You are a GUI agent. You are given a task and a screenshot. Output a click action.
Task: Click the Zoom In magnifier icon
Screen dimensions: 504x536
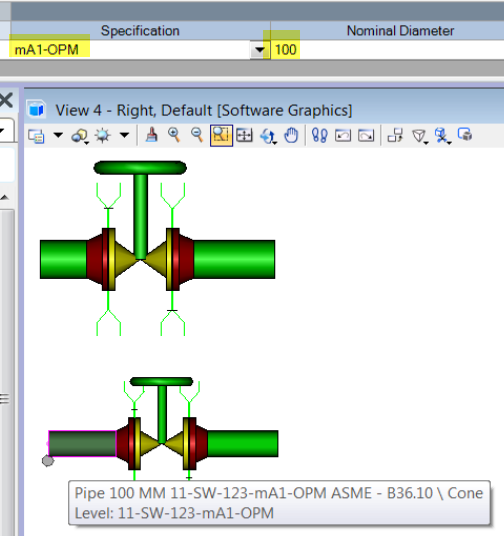pos(174,135)
